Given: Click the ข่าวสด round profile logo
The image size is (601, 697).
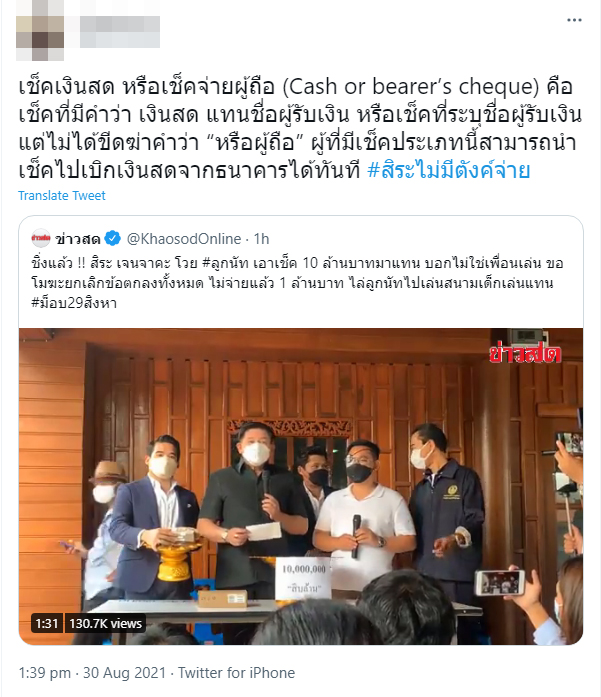Looking at the screenshot, I should 41,238.
